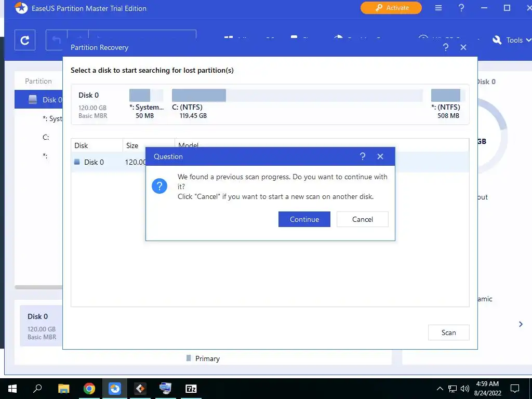Image resolution: width=532 pixels, height=399 pixels.
Task: Click the Primary legend marker
Action: click(189, 358)
